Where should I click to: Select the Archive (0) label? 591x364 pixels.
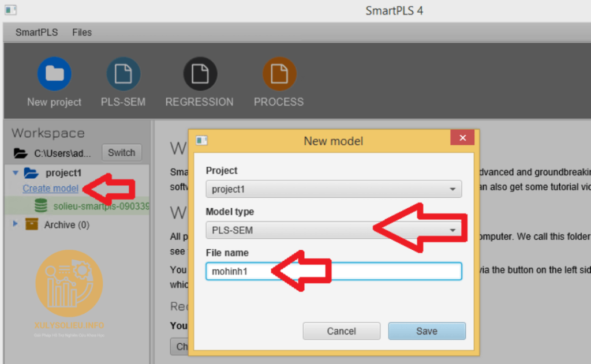pyautogui.click(x=67, y=225)
